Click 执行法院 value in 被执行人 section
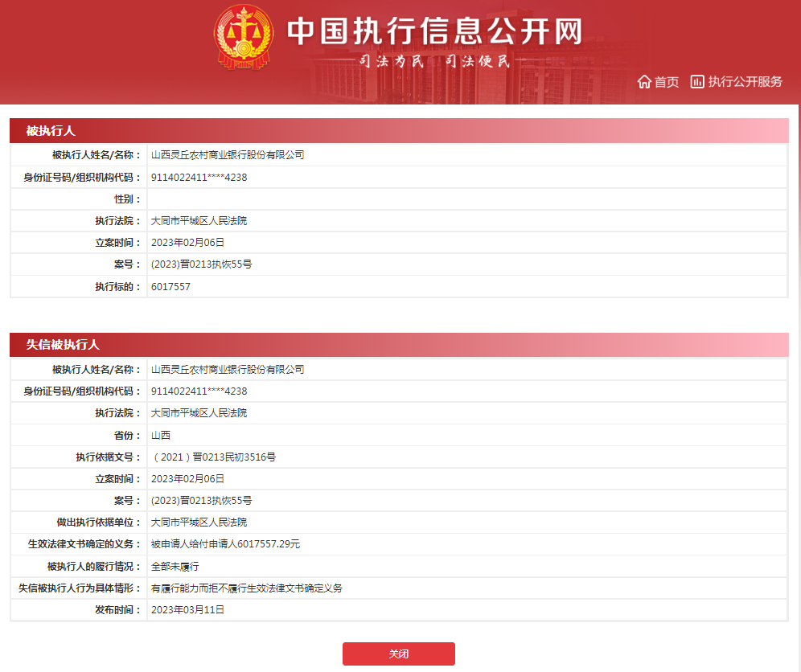The image size is (801, 672). click(199, 220)
